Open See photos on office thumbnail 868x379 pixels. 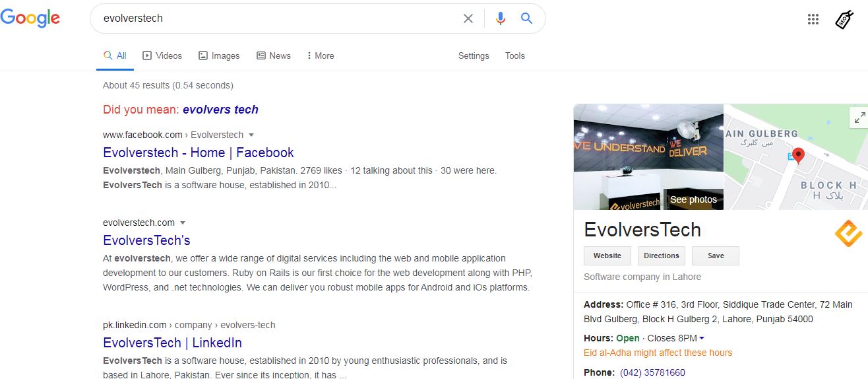click(693, 199)
